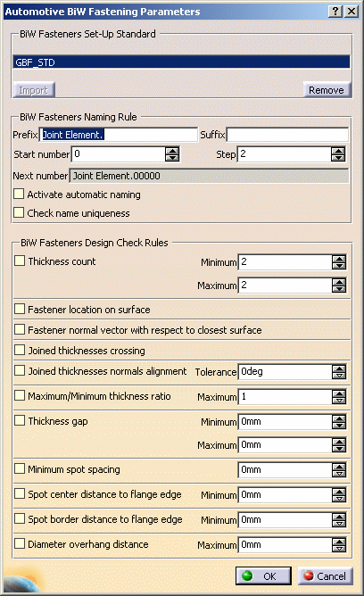Click the help question mark icon
This screenshot has height=596, width=364.
click(x=335, y=11)
